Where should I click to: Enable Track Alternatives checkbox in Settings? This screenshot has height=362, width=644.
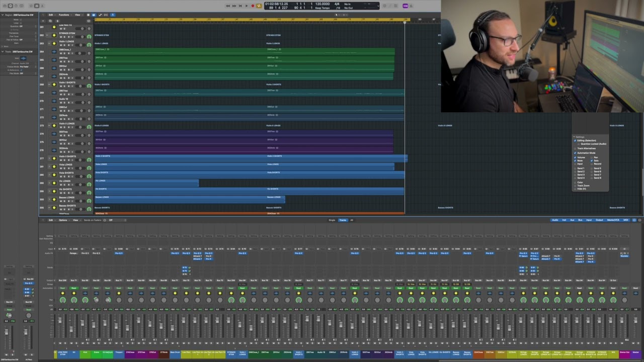click(x=575, y=148)
